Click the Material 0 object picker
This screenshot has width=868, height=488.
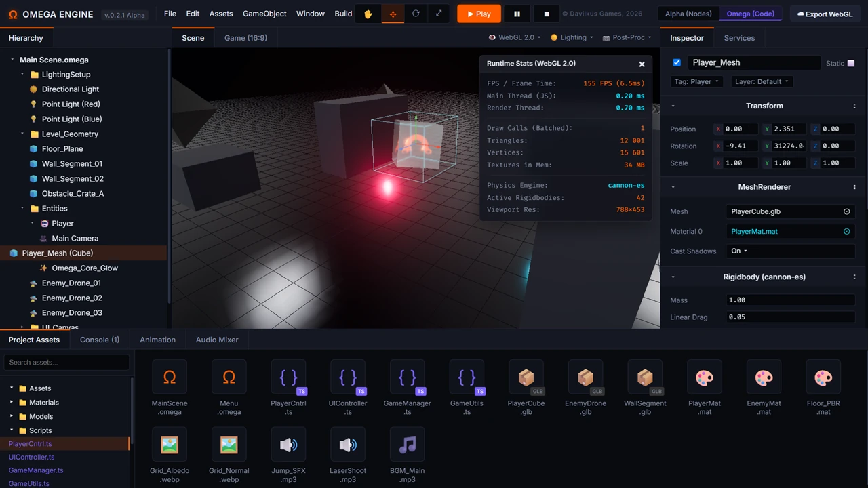(x=846, y=231)
